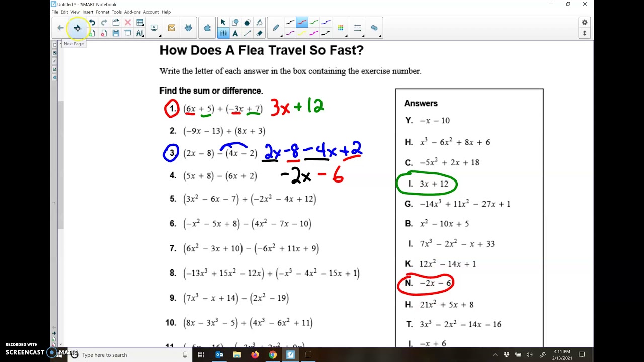
Task: Open Task View on the taskbar
Action: 201,355
